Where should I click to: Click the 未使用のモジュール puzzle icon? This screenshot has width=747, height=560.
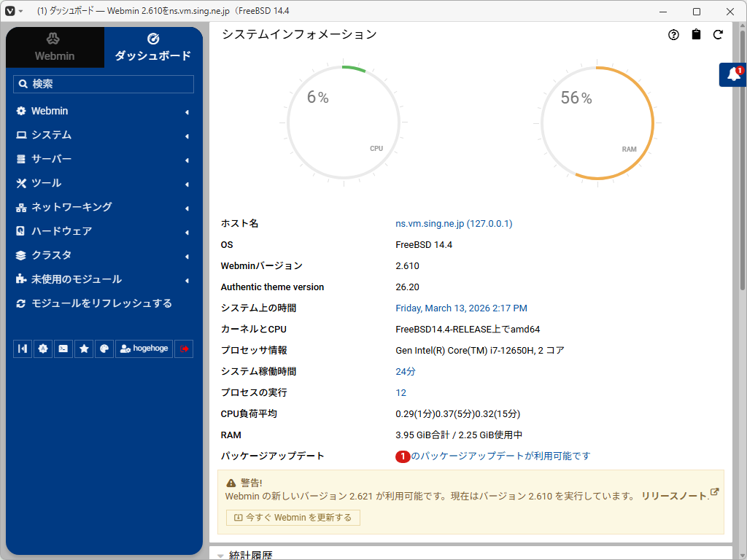click(x=21, y=279)
